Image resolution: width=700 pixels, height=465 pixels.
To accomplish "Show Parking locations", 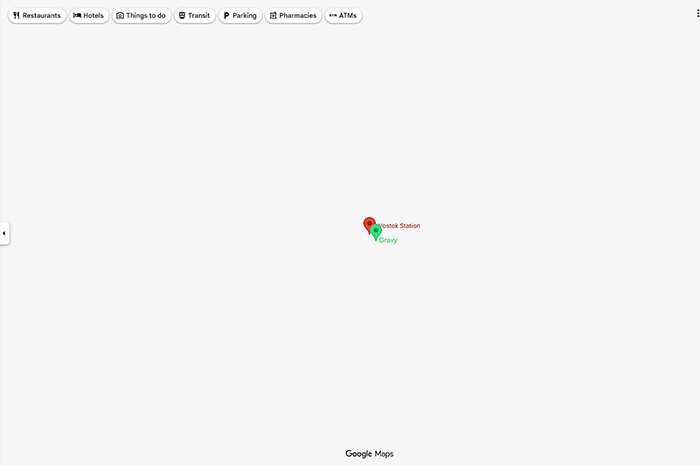I will coord(240,16).
